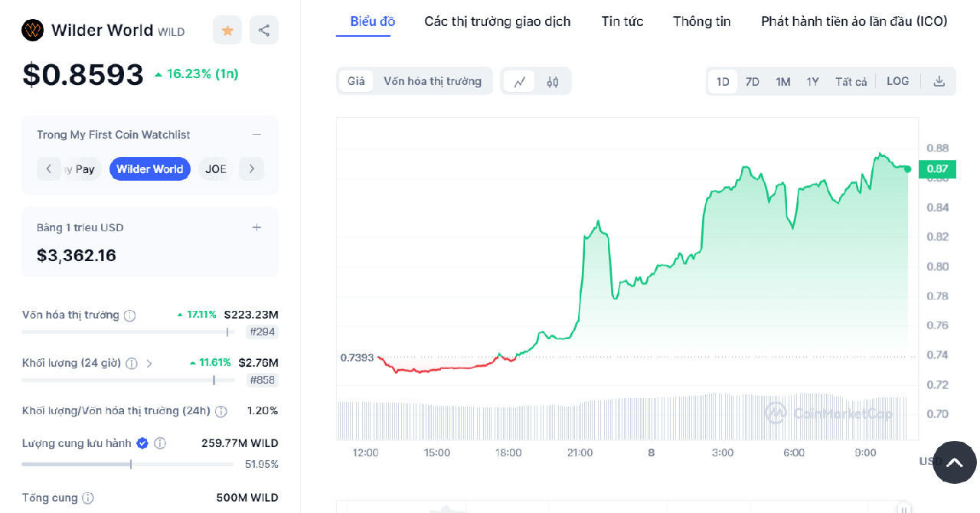This screenshot has width=980, height=513.
Task: Open the share options icon
Action: pyautogui.click(x=263, y=30)
